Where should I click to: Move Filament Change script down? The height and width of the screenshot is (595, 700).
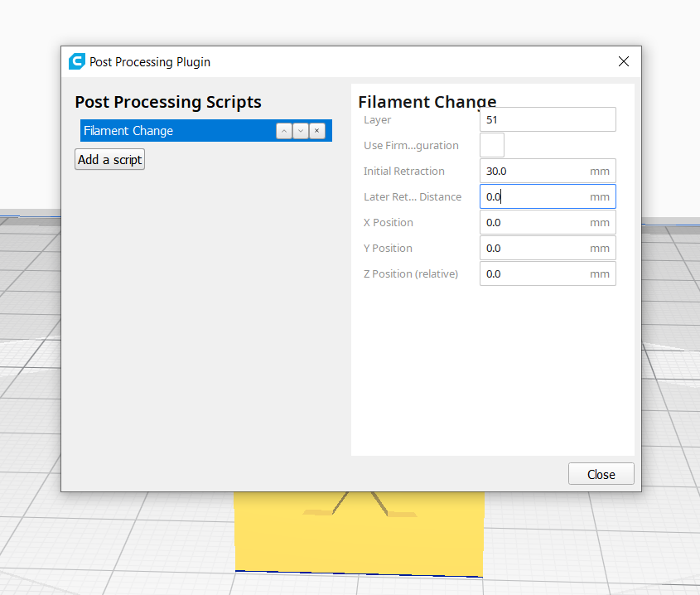[x=301, y=131]
